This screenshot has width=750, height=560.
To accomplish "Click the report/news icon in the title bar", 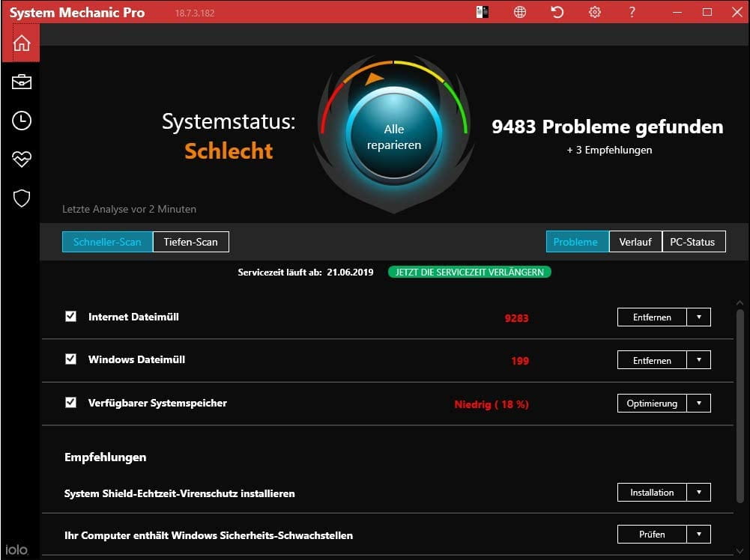I will [x=483, y=12].
